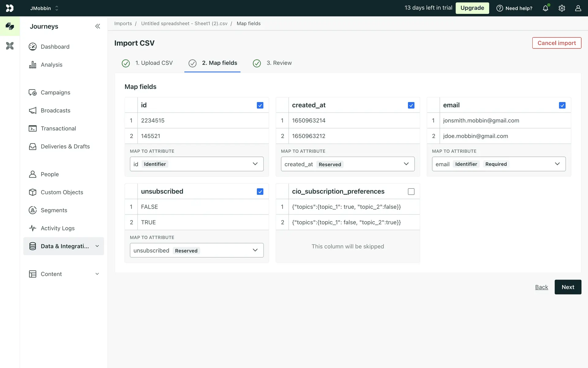This screenshot has width=588, height=368.
Task: Click the Next button
Action: coord(567,287)
